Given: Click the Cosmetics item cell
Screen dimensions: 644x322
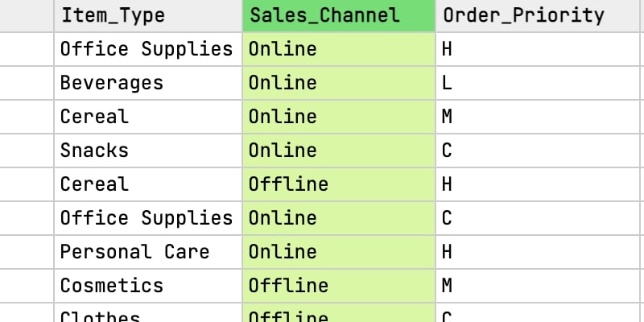Looking at the screenshot, I should 148,286.
